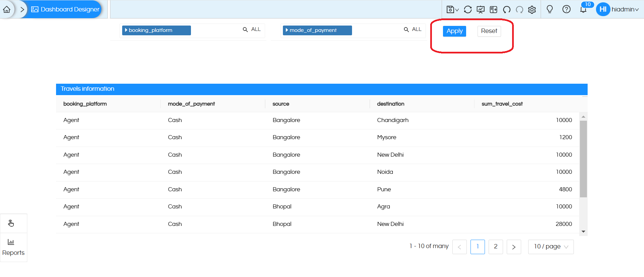Viewport: 644px width, 277px height.
Task: Click the 1200 travel cost cell
Action: [565, 137]
